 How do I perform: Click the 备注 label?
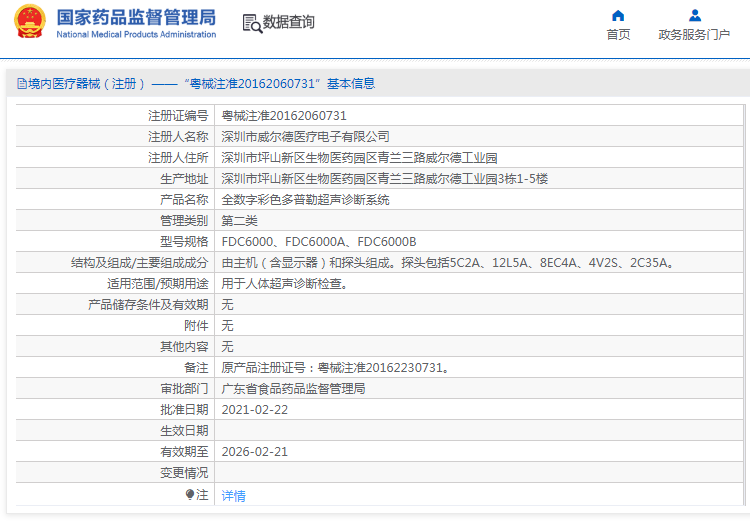(x=196, y=368)
